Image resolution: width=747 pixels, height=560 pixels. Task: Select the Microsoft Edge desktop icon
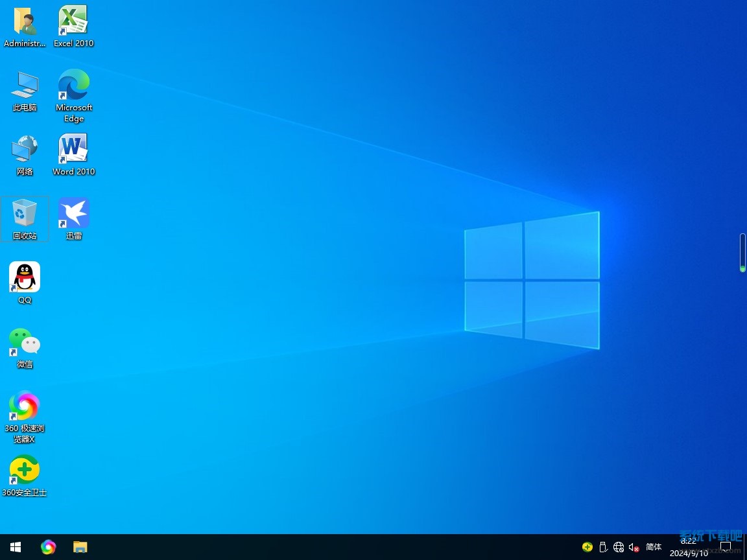[x=73, y=86]
